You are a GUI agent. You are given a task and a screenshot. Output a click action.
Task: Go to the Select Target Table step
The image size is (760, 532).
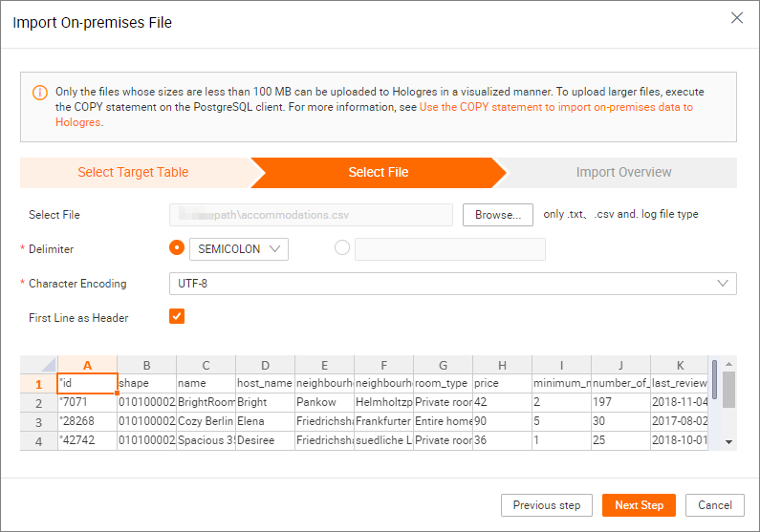click(x=133, y=173)
